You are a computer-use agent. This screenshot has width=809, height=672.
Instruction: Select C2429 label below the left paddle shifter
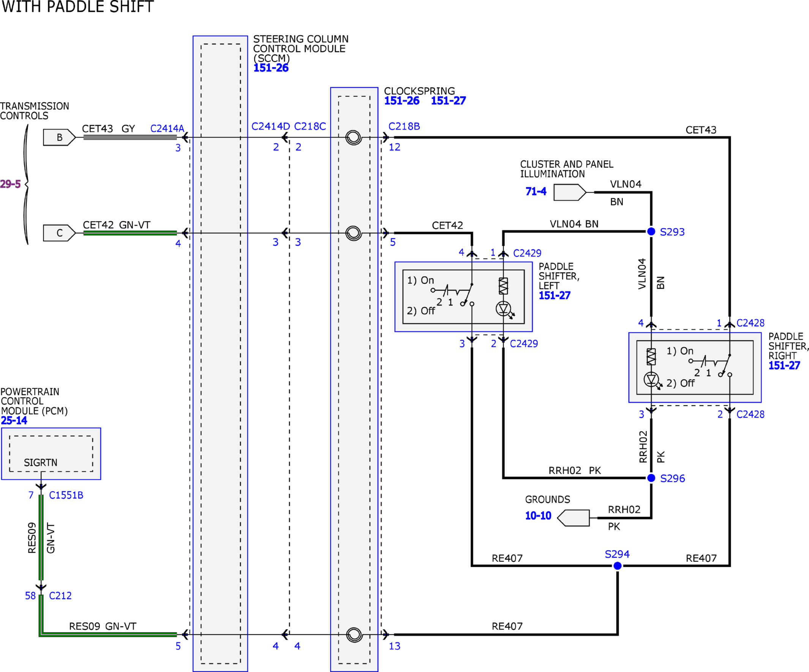(524, 344)
